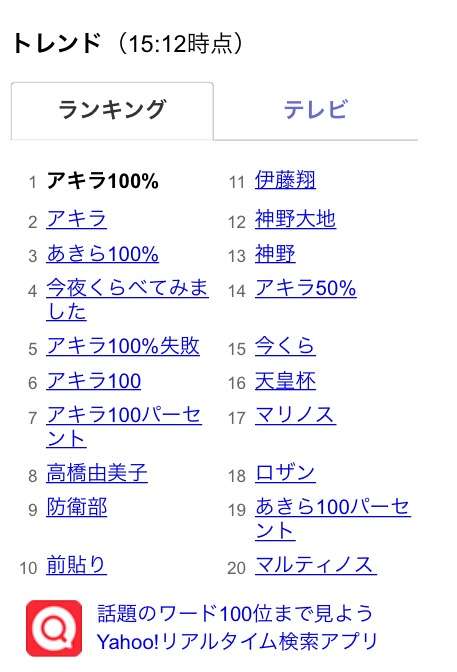
Task: Open the あきら100% trend link
Action: point(102,254)
